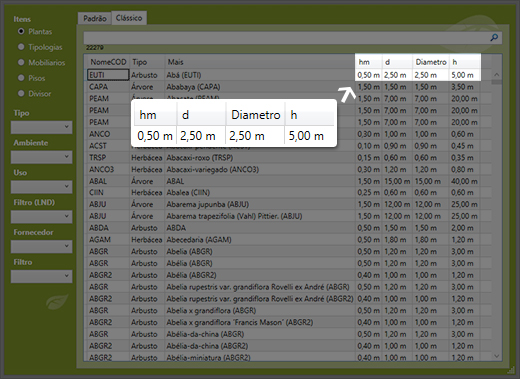Select the Mobiliarios radio button
Image resolution: width=520 pixels, height=379 pixels.
click(21, 62)
